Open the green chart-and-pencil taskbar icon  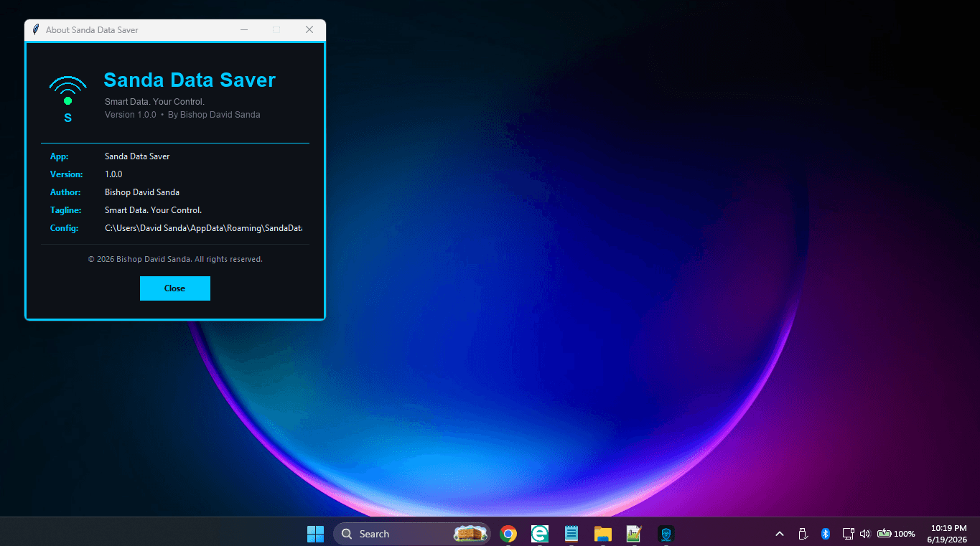(634, 534)
